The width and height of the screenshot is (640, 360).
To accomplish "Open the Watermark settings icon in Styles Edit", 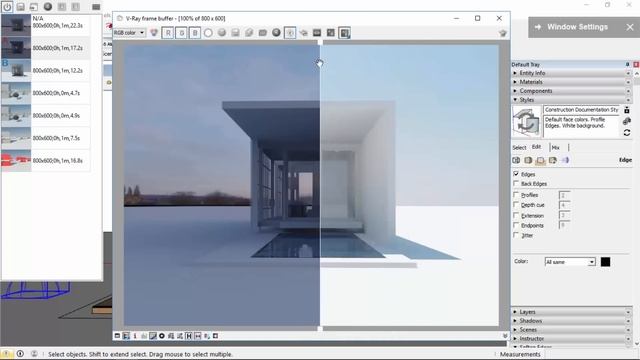I will point(553,160).
